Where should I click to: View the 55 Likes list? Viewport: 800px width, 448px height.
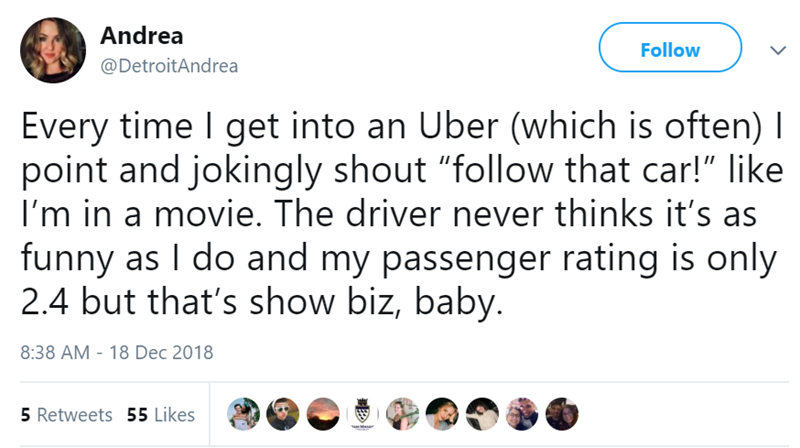click(161, 414)
